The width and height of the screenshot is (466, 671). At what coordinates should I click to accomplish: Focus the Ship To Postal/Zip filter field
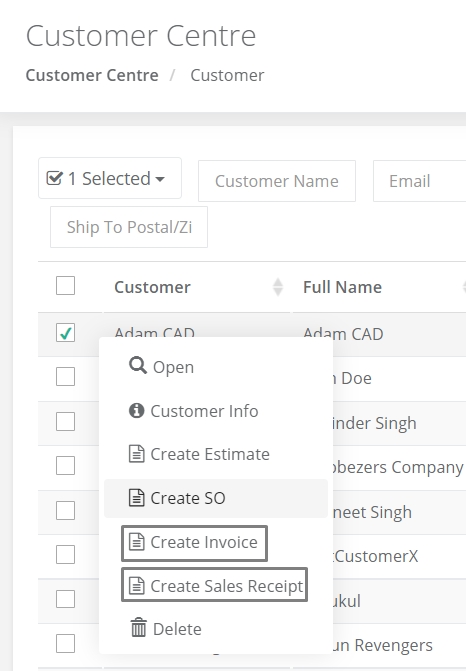click(129, 227)
